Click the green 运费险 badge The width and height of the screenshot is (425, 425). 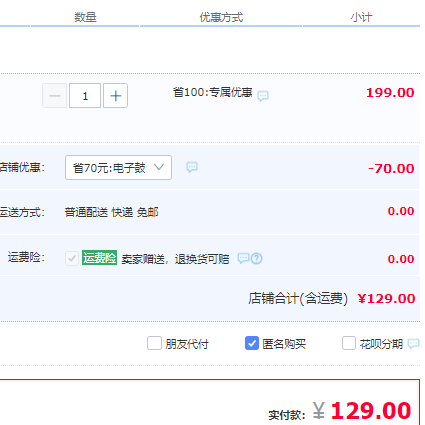point(99,258)
